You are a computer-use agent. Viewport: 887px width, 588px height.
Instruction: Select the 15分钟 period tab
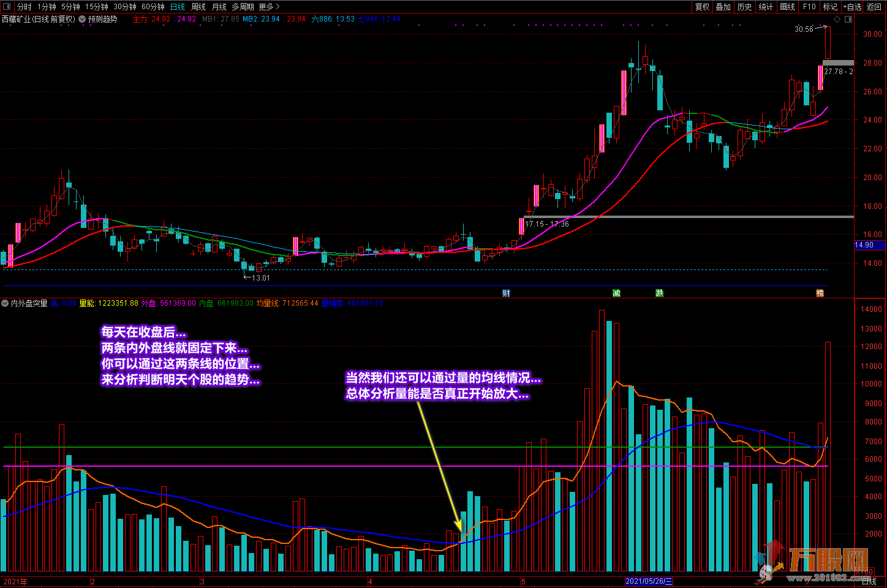coord(97,7)
